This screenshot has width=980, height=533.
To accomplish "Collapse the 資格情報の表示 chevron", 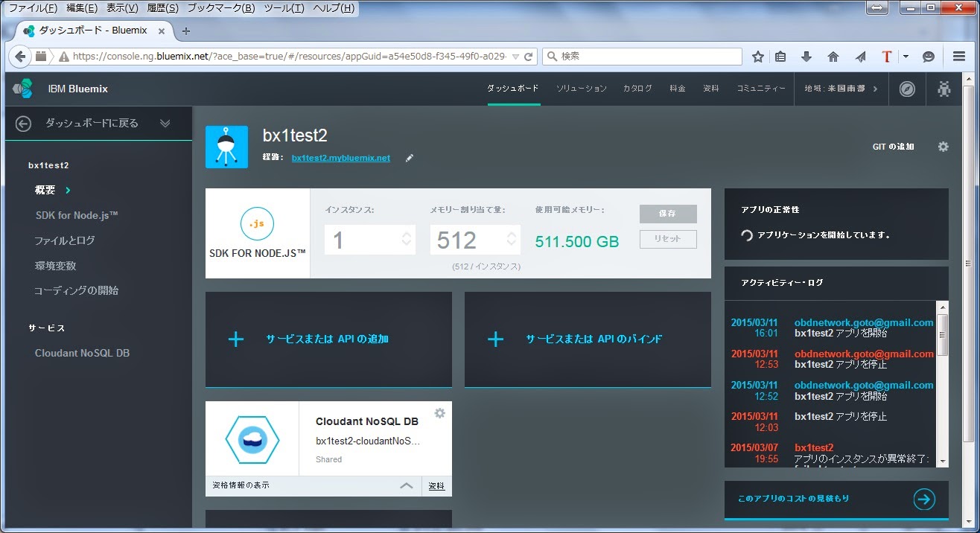I will pos(406,486).
